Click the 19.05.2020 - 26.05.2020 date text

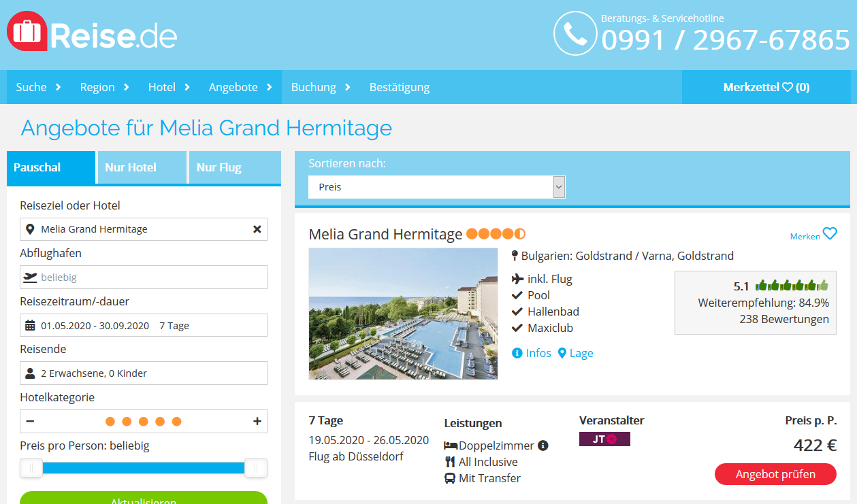point(369,440)
